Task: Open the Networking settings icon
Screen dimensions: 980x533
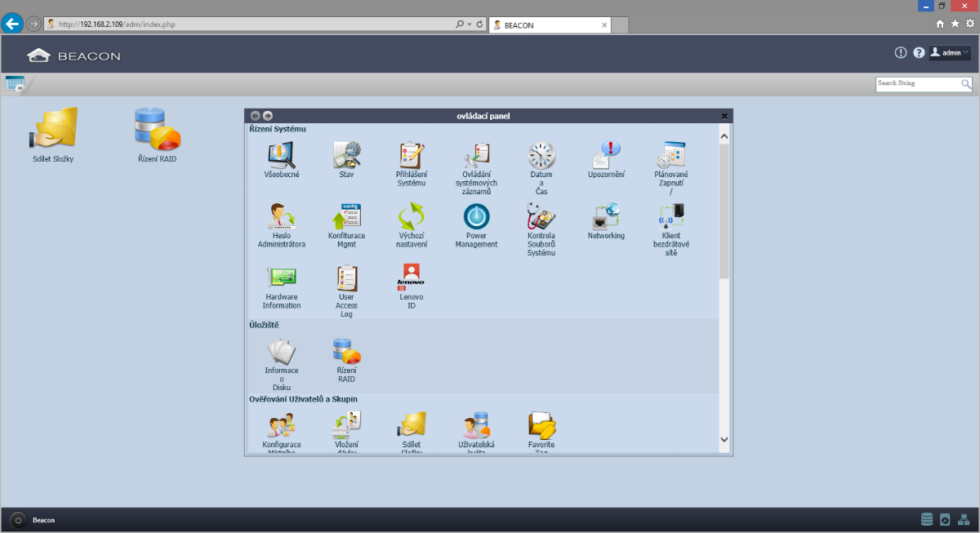Action: (x=606, y=217)
